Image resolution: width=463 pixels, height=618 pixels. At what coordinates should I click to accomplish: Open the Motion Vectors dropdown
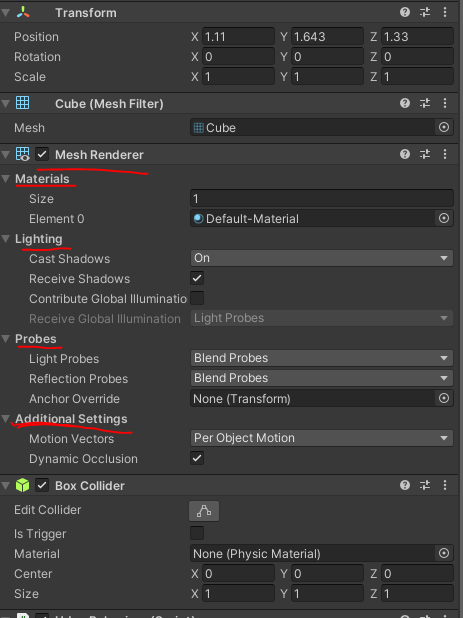(322, 438)
